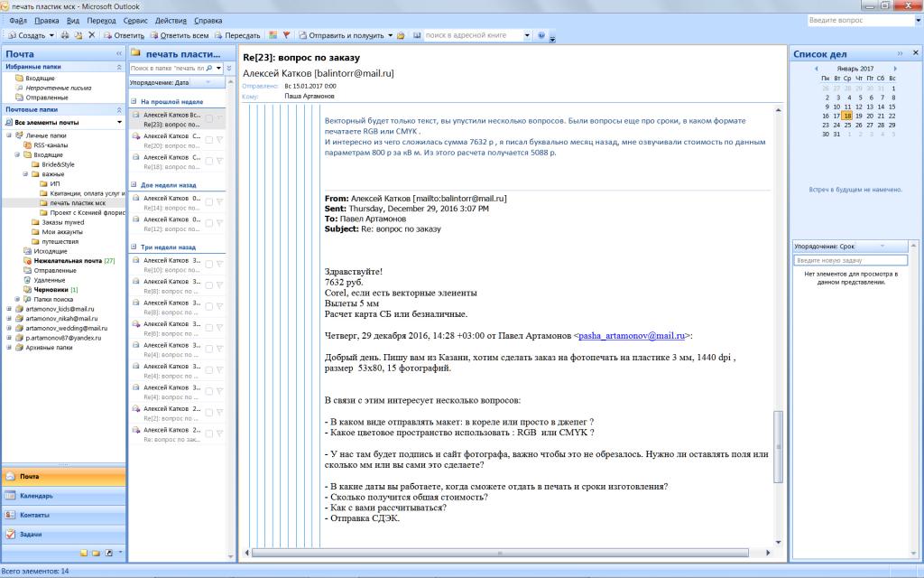The width and height of the screenshot is (924, 578).
Task: Click Create new item button
Action: 27,35
